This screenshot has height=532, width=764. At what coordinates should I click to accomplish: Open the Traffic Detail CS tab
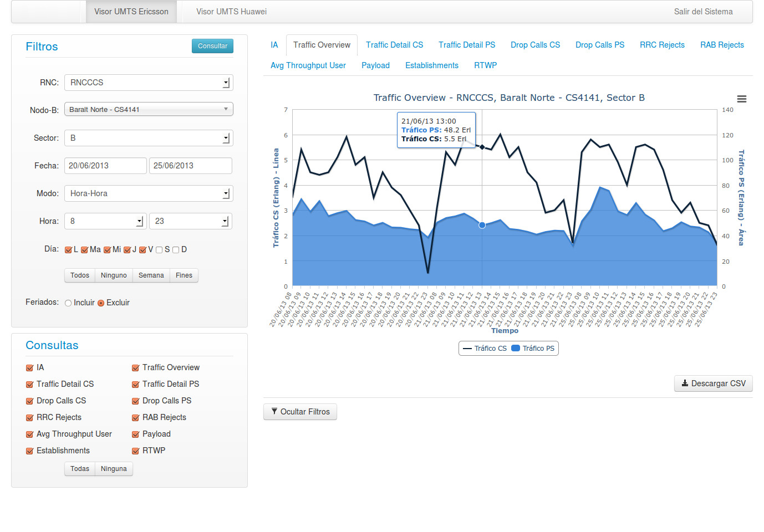[394, 45]
